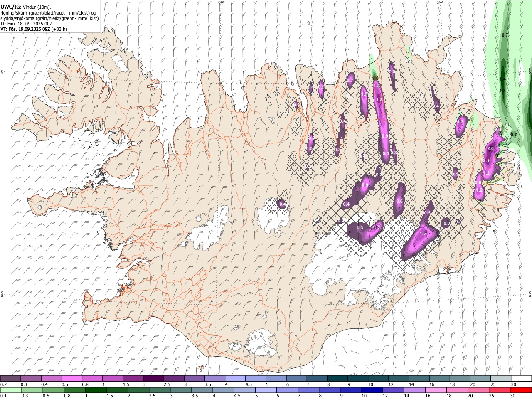Click the '0.2' label in the snow legend
532x399 pixels.
click(x=3, y=384)
